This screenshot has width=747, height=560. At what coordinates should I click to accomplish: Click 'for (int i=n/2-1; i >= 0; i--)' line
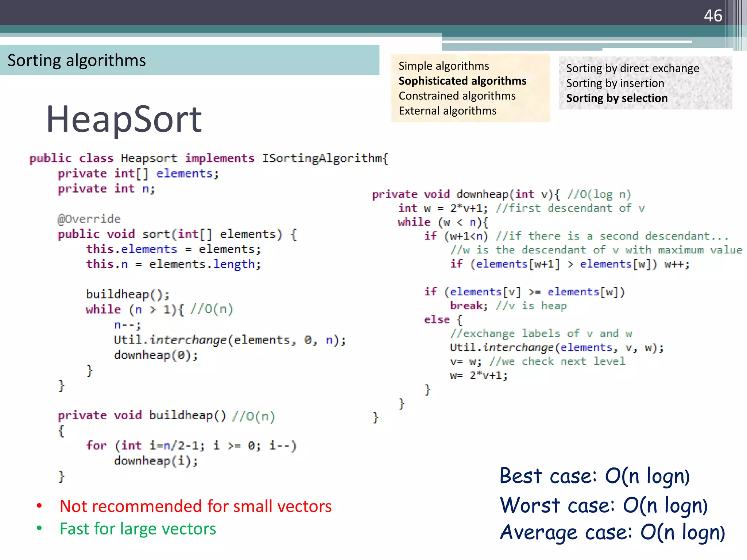tap(191, 446)
